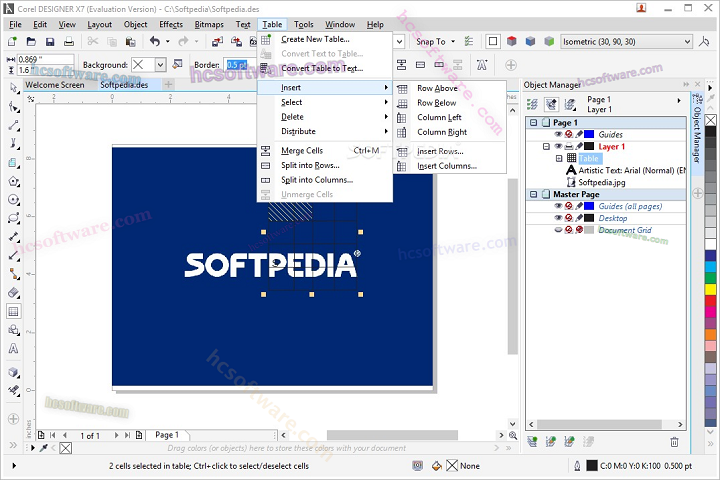The height and width of the screenshot is (480, 720).
Task: Click Create New Table... menu entry
Action: [315, 40]
